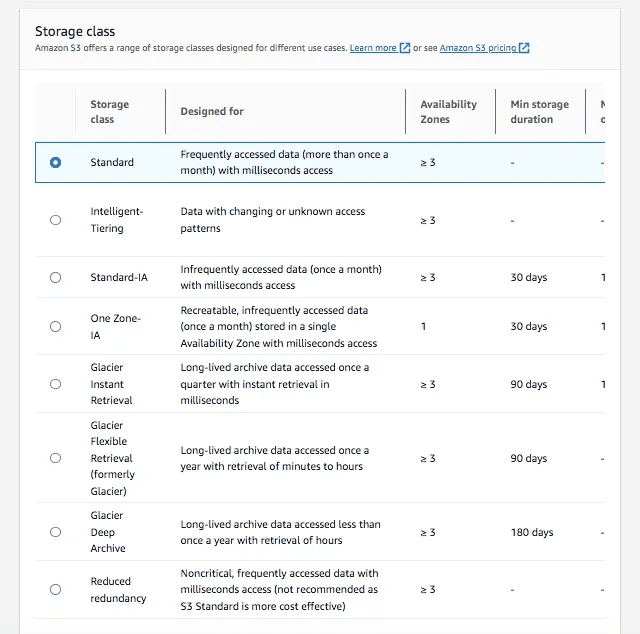
Task: Click the 'Glacier Deep Archive' class name
Action: 108,532
